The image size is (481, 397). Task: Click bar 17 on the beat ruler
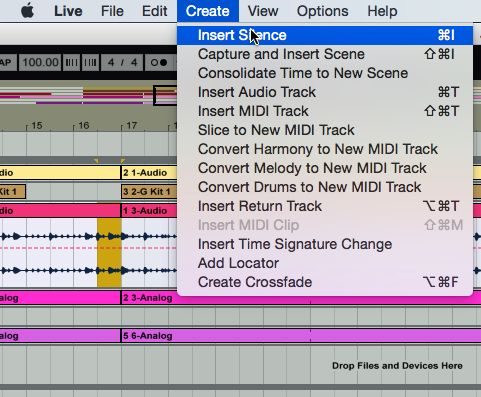(x=131, y=126)
